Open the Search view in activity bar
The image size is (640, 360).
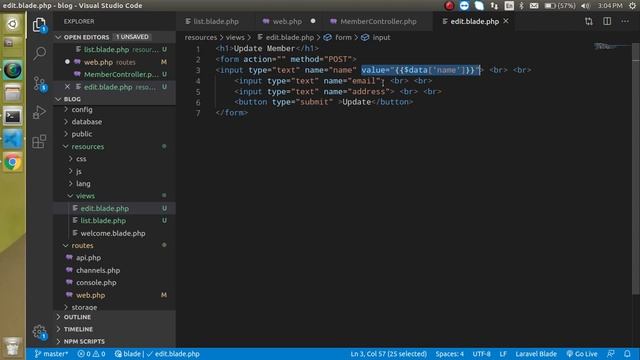tap(40, 53)
